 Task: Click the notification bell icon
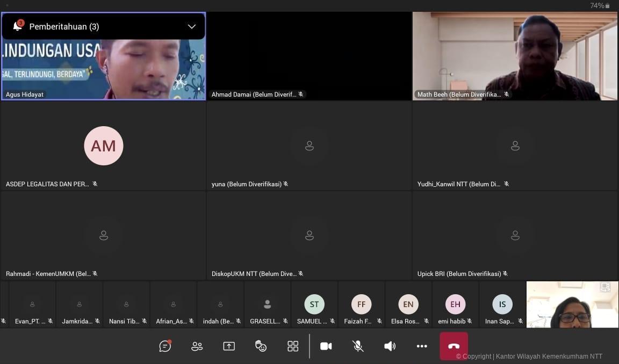coord(18,26)
